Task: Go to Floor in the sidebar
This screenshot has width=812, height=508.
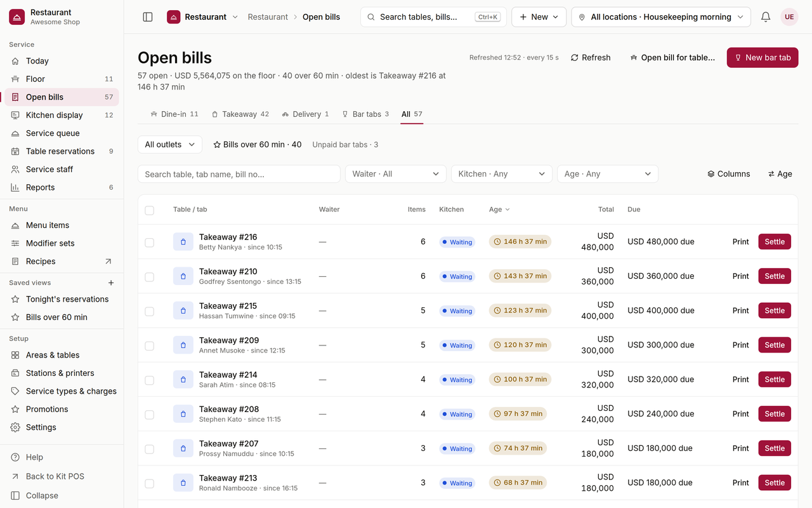Action: point(62,79)
